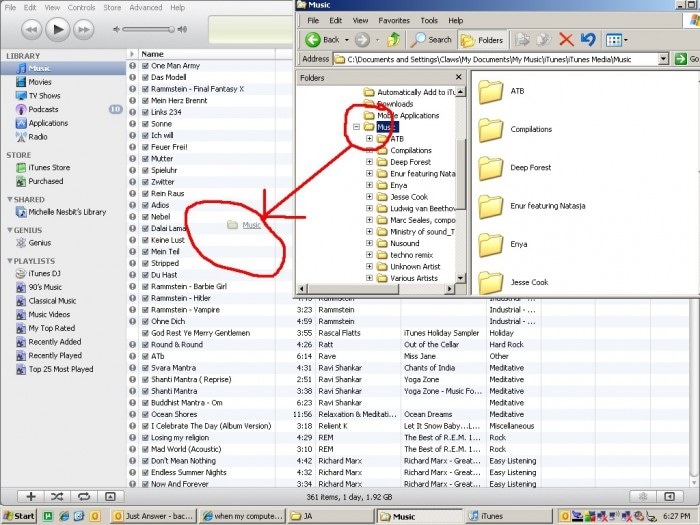Click the add playlist plus button
700x525 pixels.
coord(31,496)
